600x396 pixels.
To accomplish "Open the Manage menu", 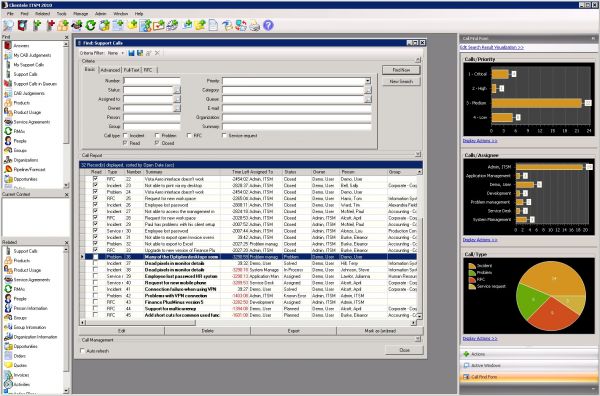I will pos(80,13).
